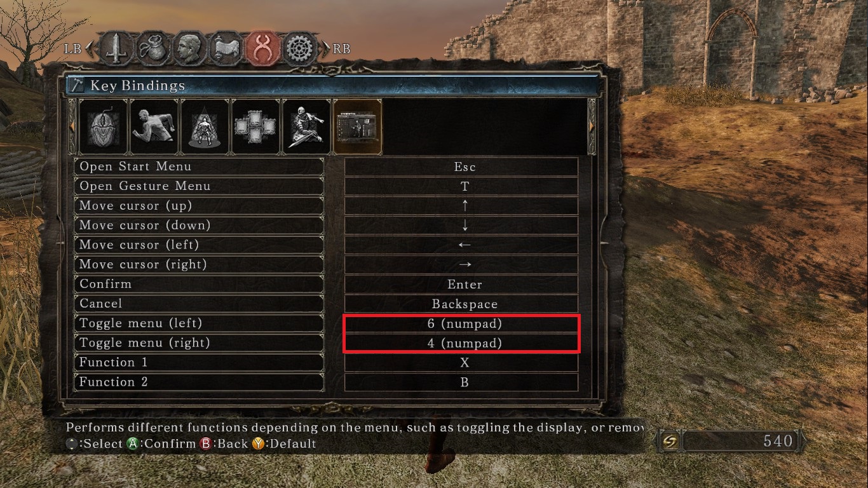Choose the running figure movement category

coord(154,126)
